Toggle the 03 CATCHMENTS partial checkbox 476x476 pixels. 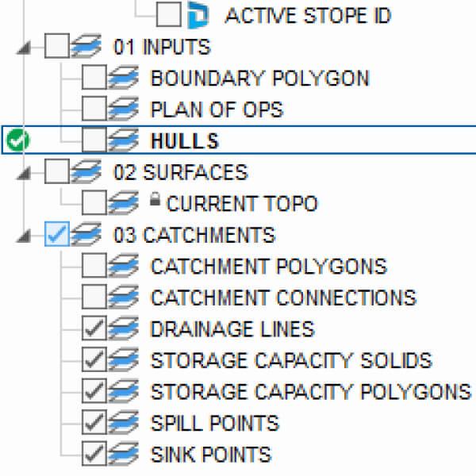tap(57, 234)
